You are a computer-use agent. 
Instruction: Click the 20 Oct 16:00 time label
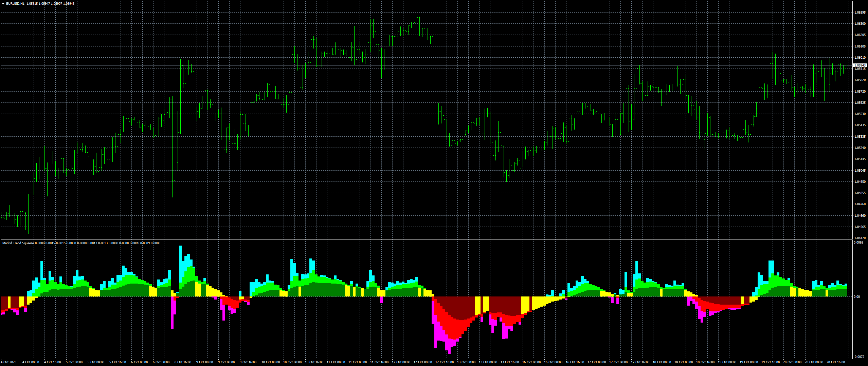[x=836, y=362]
